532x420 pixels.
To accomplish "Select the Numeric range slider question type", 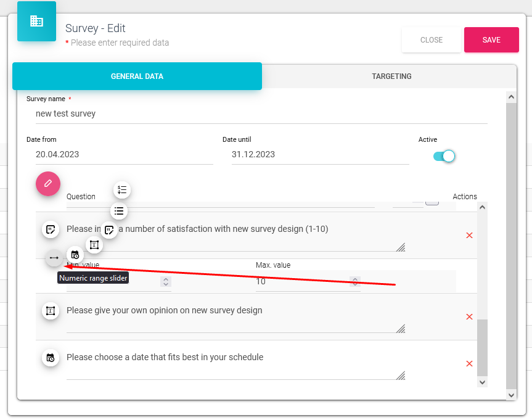I will pyautogui.click(x=54, y=258).
